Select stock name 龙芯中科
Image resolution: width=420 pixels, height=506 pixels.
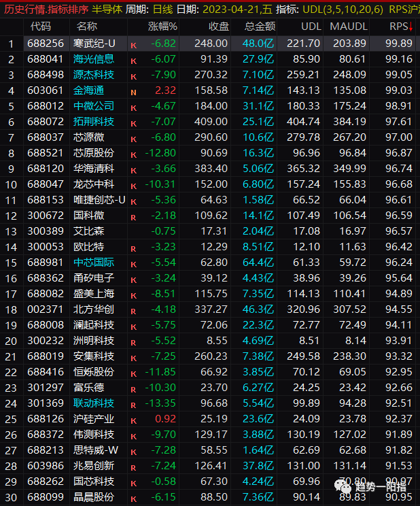click(x=94, y=184)
